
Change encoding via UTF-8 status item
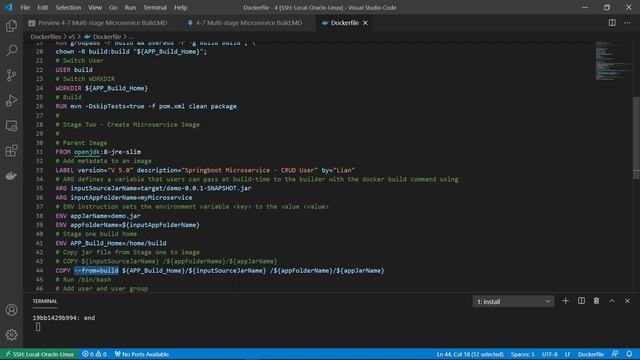pos(549,354)
